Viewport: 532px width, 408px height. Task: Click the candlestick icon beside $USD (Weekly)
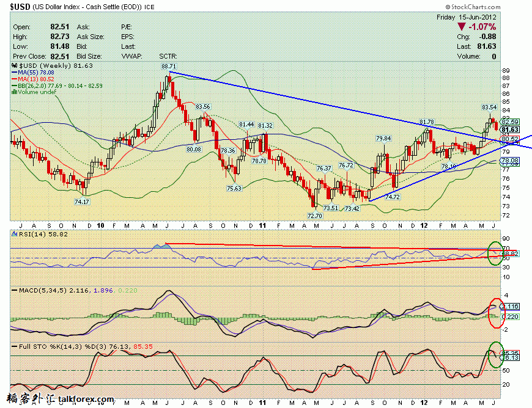tap(14, 66)
